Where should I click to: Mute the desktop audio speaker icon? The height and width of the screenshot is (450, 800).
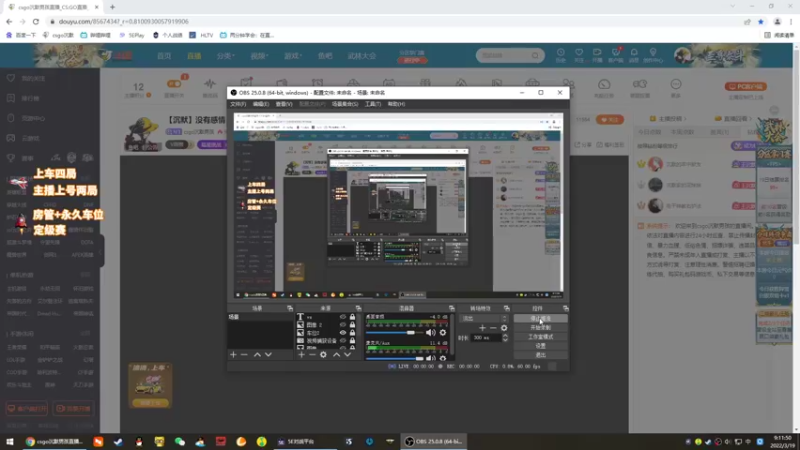[x=431, y=333]
